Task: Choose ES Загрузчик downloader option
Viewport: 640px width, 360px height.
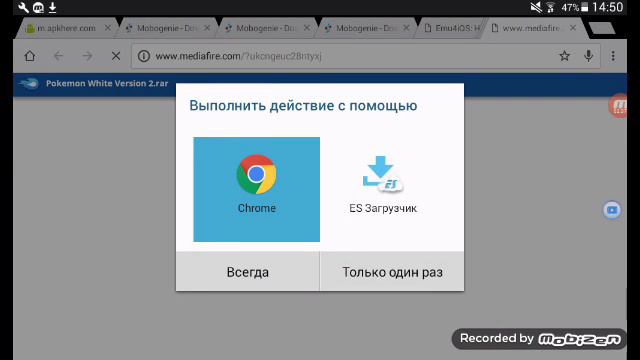Action: tap(383, 189)
